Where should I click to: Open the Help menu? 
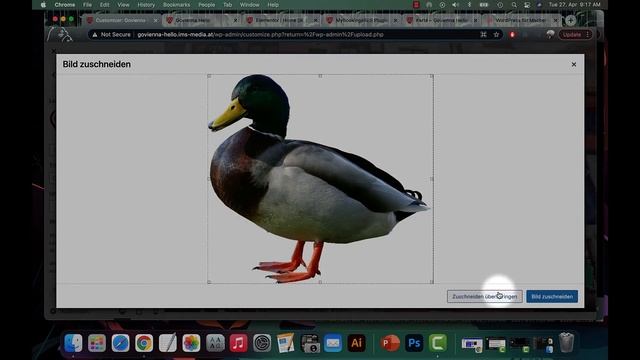(x=273, y=5)
